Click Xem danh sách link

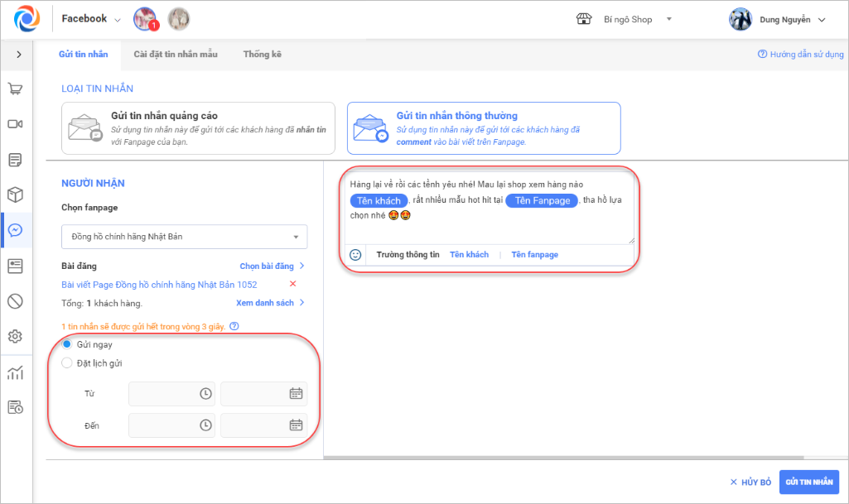point(270,303)
